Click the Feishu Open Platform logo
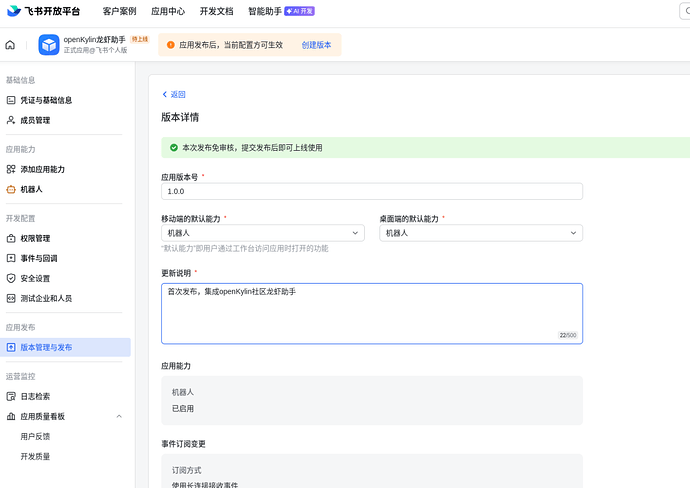The width and height of the screenshot is (690, 488). click(43, 11)
